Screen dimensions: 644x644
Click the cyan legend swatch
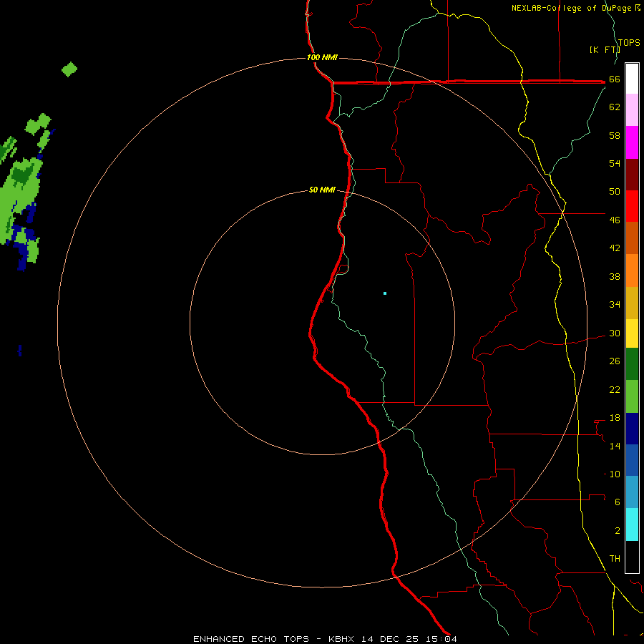[x=632, y=525]
